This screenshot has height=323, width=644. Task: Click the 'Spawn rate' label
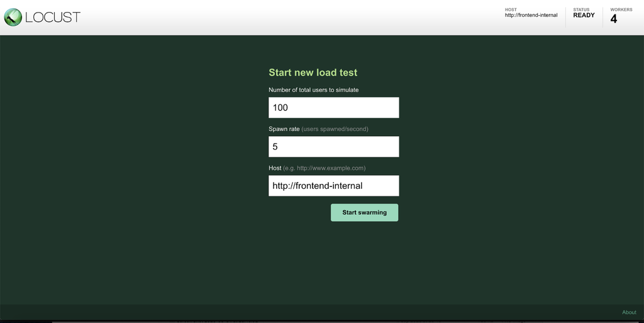pyautogui.click(x=284, y=128)
